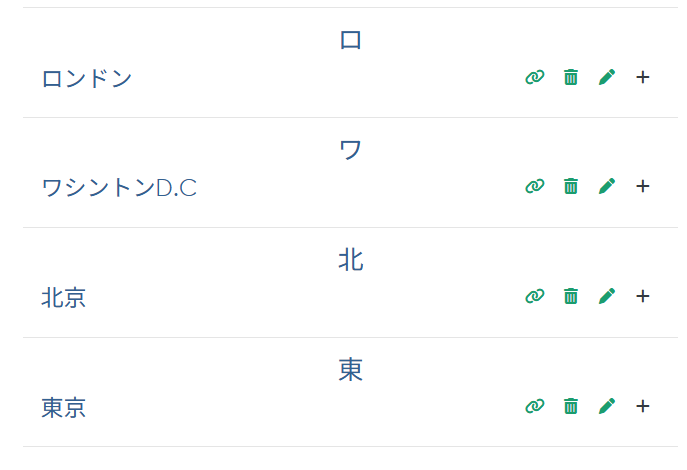The height and width of the screenshot is (470, 687).
Task: Click the link icon for ワシントンD.C
Action: click(535, 186)
